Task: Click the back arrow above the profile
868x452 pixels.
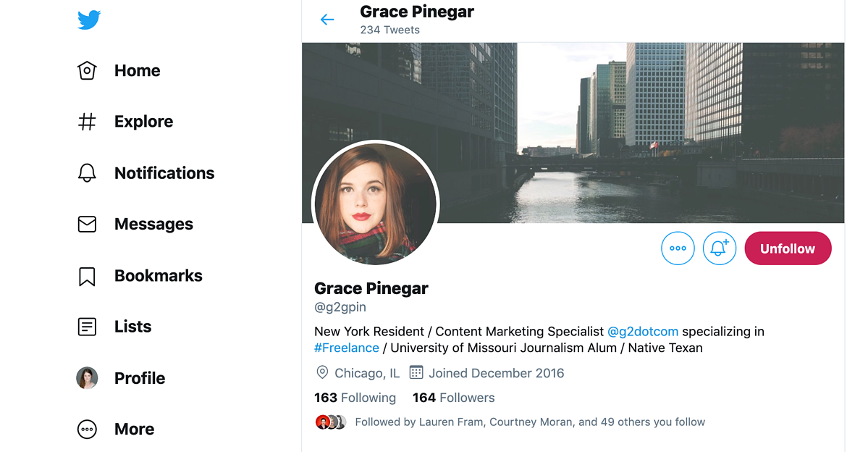Action: [327, 20]
